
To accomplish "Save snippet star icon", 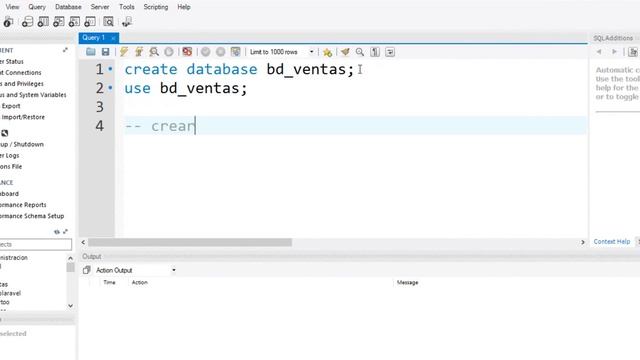I will tap(327, 52).
